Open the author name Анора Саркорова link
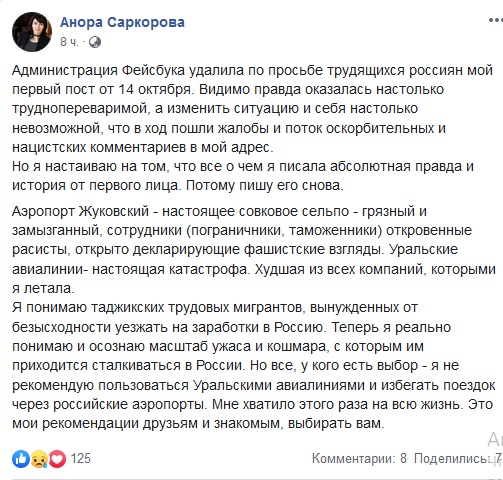The height and width of the screenshot is (480, 503). coord(122,22)
